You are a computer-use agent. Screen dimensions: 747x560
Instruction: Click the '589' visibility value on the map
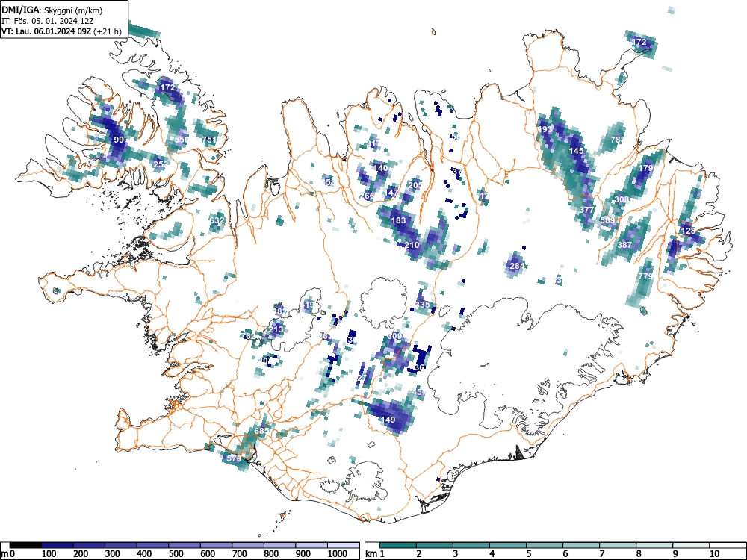(x=608, y=220)
